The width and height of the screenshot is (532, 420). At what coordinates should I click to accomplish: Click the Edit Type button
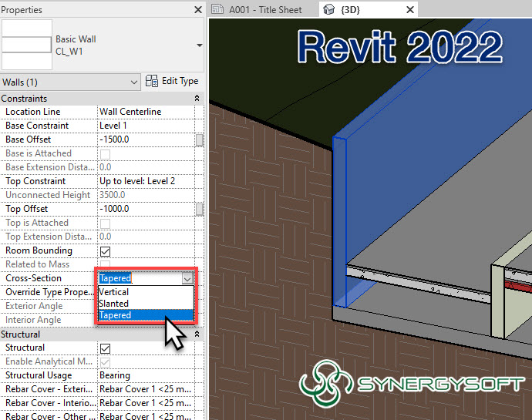click(x=172, y=82)
